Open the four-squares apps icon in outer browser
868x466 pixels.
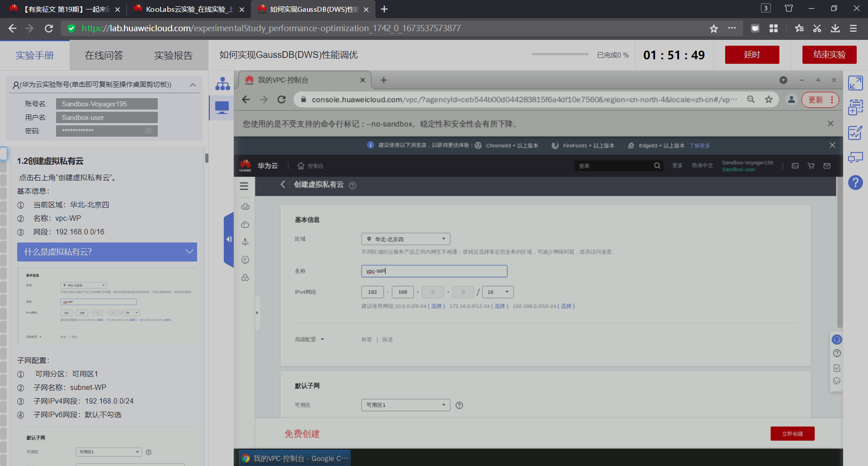pyautogui.click(x=774, y=29)
